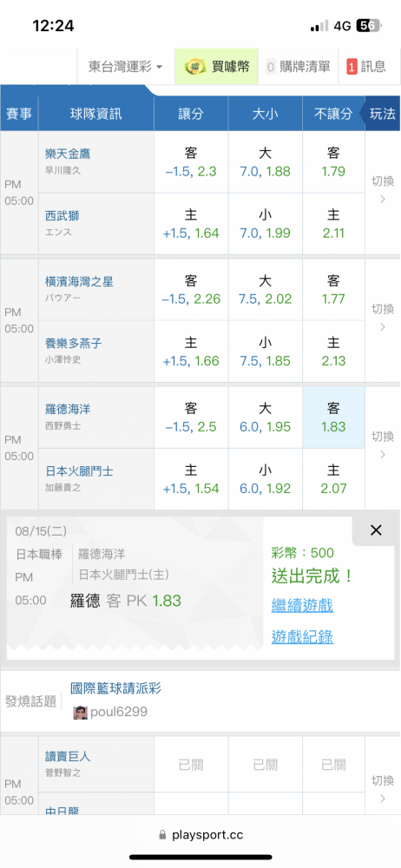This screenshot has width=401, height=868.
Task: Choose 日本火腿鬥士 小 6.0 under odds
Action: tap(265, 480)
